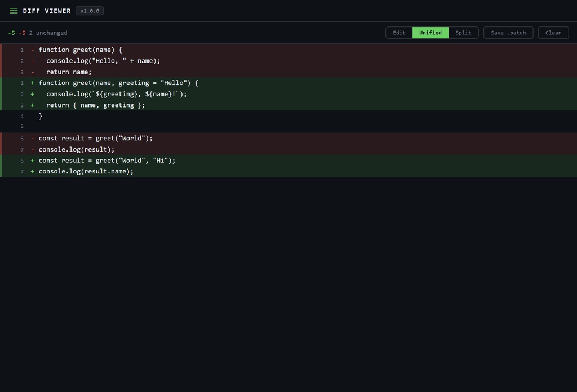
Task: Click the plus marker on 'greet("World", "Hi")' line
Action: coord(32,161)
